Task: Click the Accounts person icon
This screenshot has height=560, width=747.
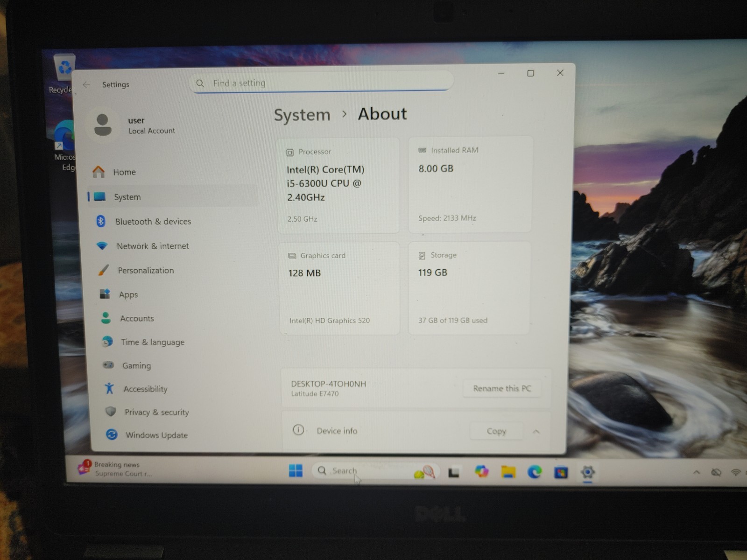Action: [106, 318]
